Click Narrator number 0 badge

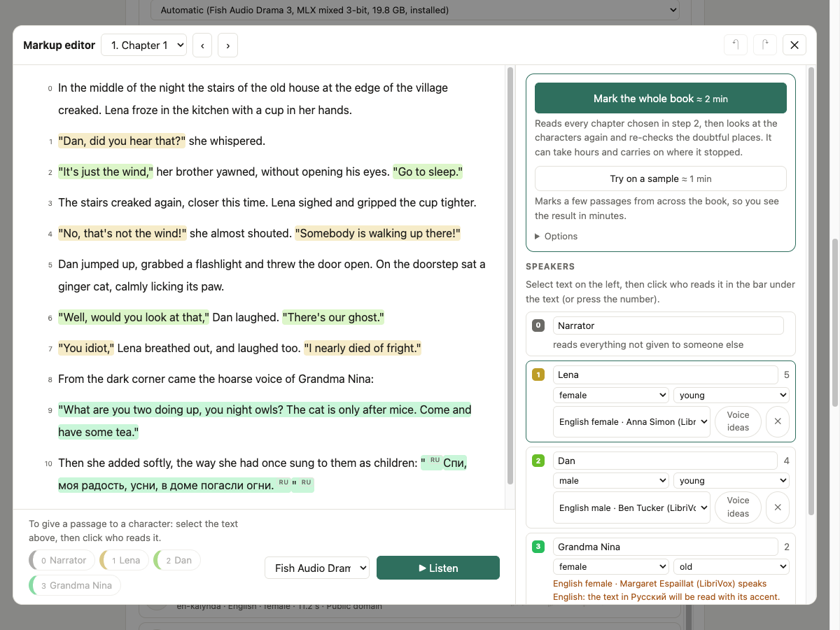coord(538,325)
